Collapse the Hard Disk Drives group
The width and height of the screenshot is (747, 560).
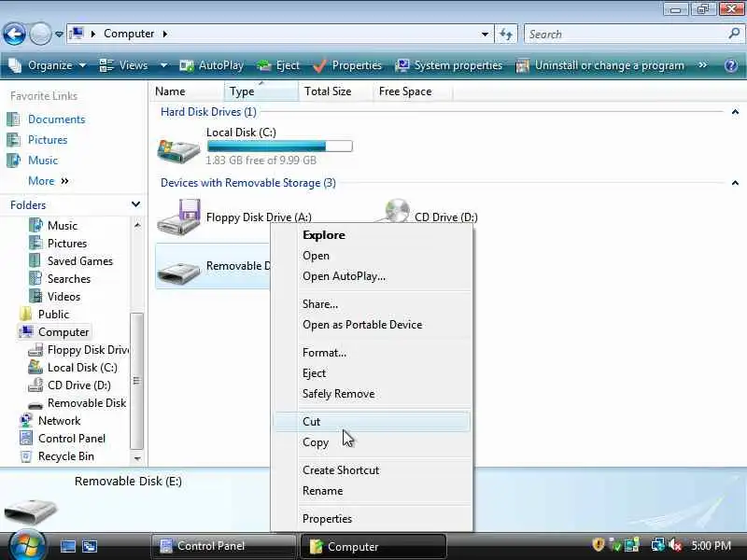click(735, 112)
